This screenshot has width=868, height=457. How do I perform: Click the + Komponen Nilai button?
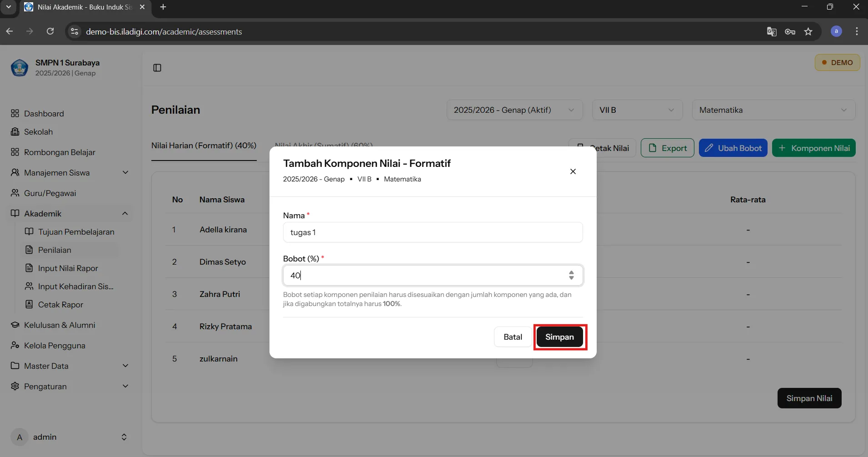pyautogui.click(x=814, y=148)
